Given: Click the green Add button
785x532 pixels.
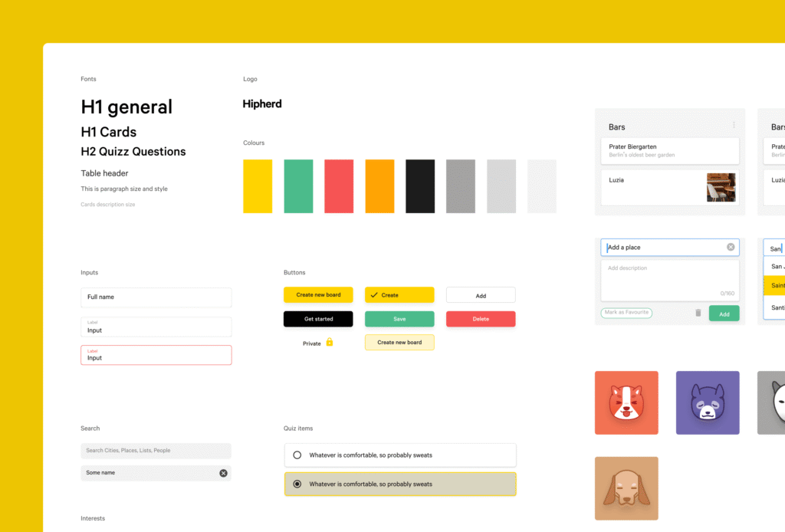Looking at the screenshot, I should pyautogui.click(x=724, y=314).
